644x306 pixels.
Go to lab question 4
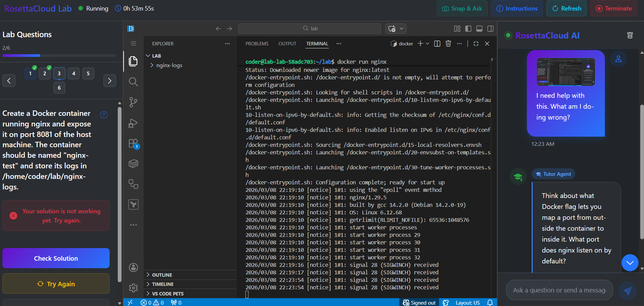pos(74,73)
